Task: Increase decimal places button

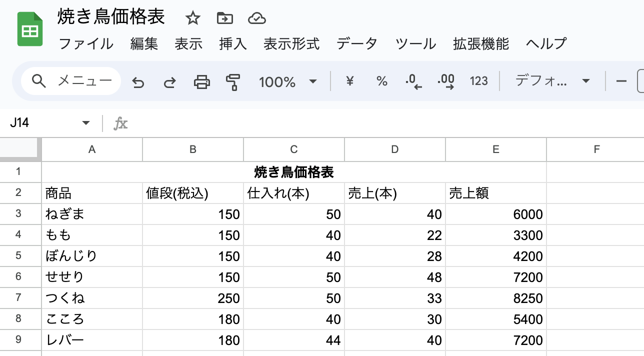Action: pos(445,81)
